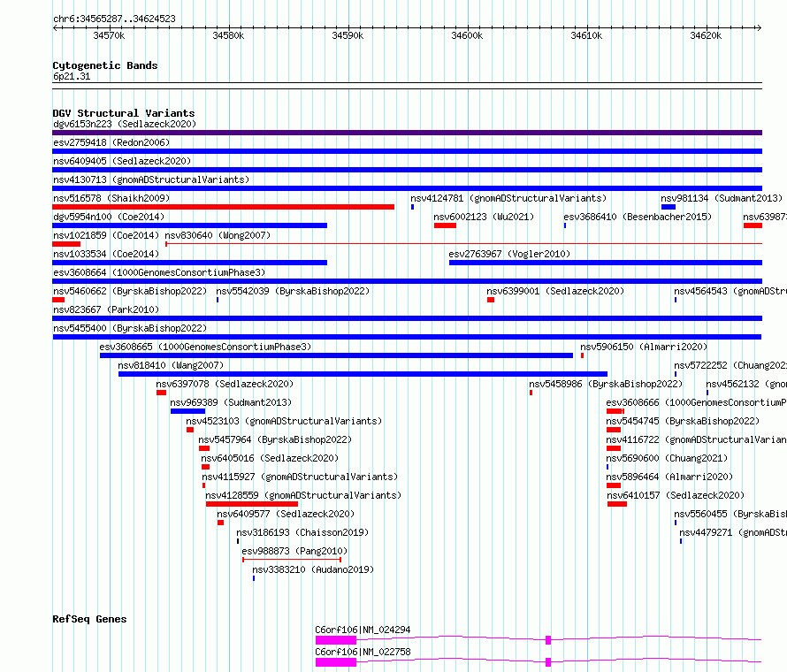Open dgv5954n100 (Coe2014) variant label
This screenshot has width=787, height=672.
pos(109,217)
